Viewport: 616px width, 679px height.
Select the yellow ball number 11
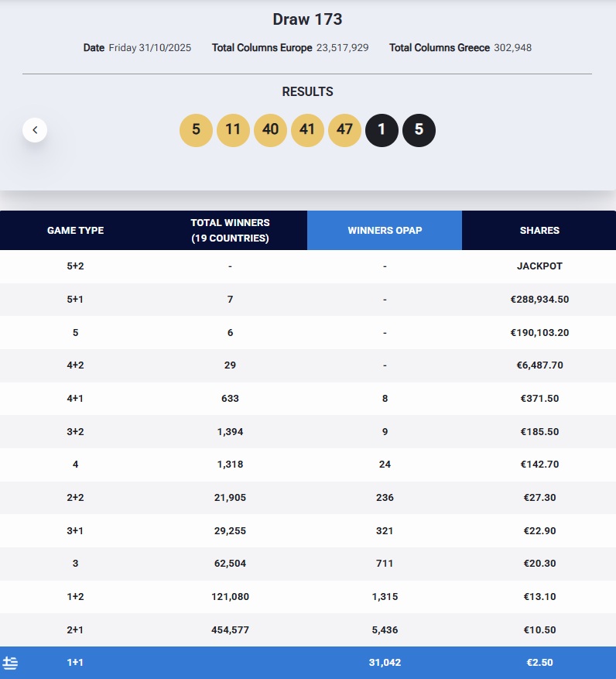click(233, 129)
